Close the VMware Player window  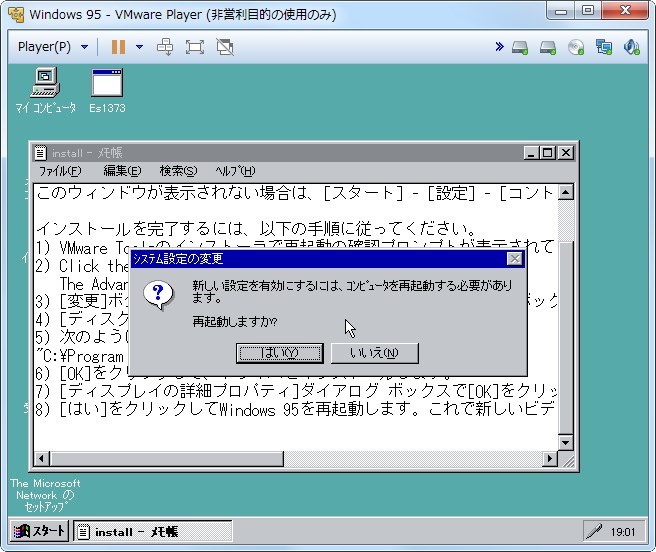[625, 10]
